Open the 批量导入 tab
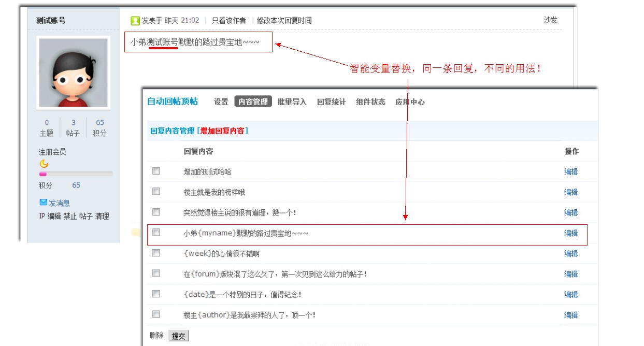Screen dimensions: 644x346 pos(292,102)
